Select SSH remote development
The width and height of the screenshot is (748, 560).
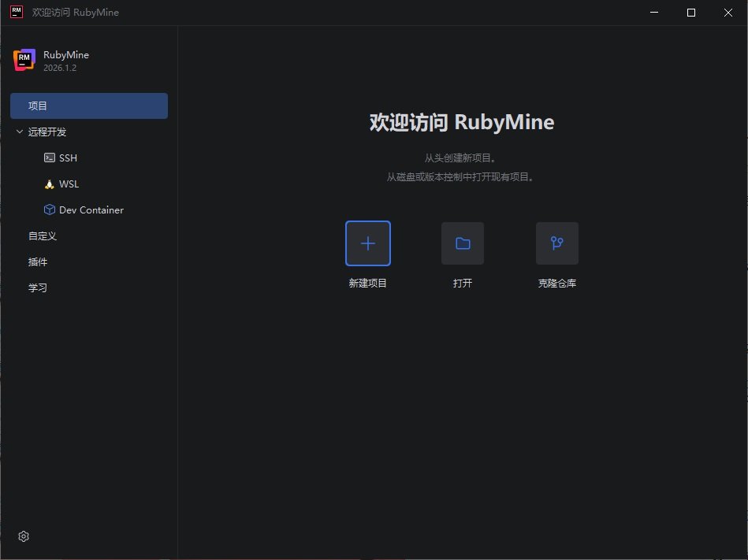68,158
